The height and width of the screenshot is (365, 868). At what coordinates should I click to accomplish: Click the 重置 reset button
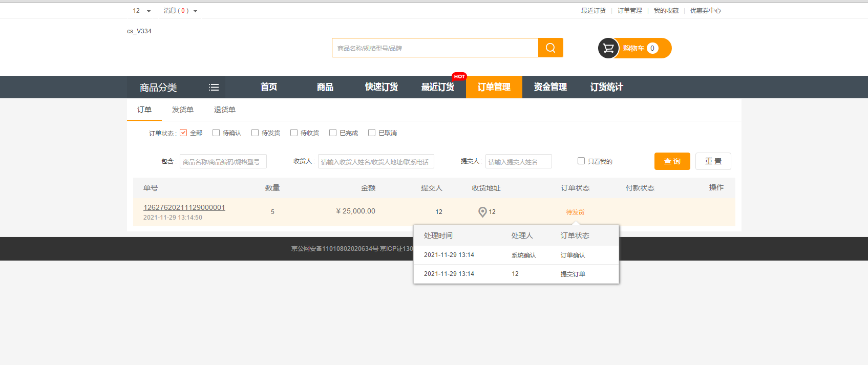point(713,161)
